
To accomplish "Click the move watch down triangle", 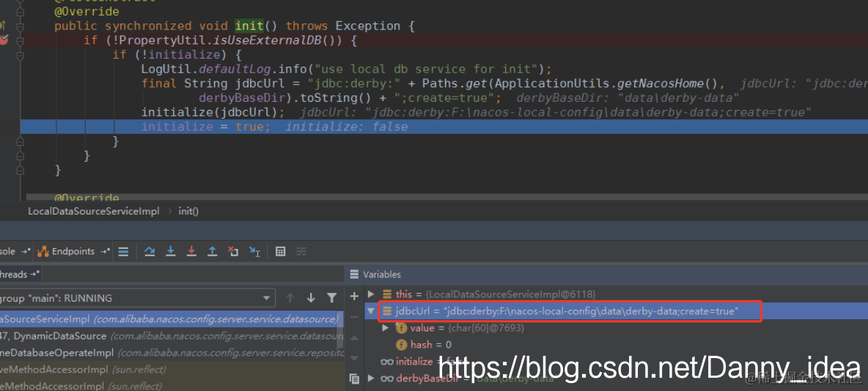I will click(354, 358).
